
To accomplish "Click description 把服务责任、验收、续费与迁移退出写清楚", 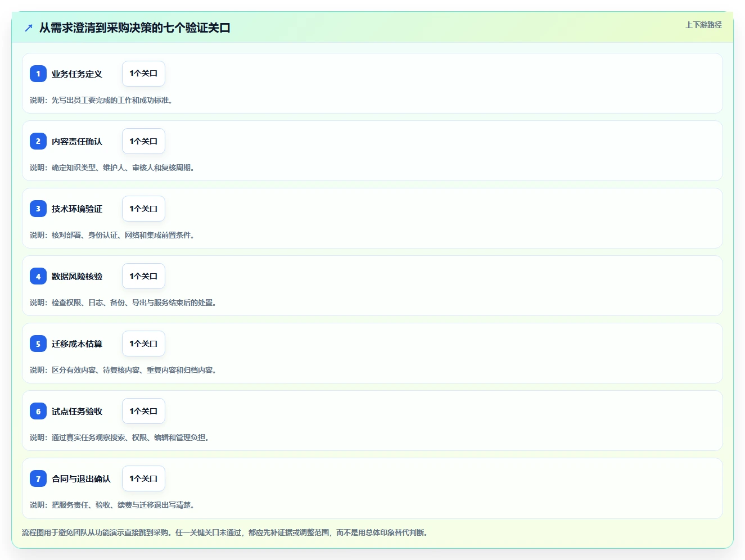I will pyautogui.click(x=123, y=505).
